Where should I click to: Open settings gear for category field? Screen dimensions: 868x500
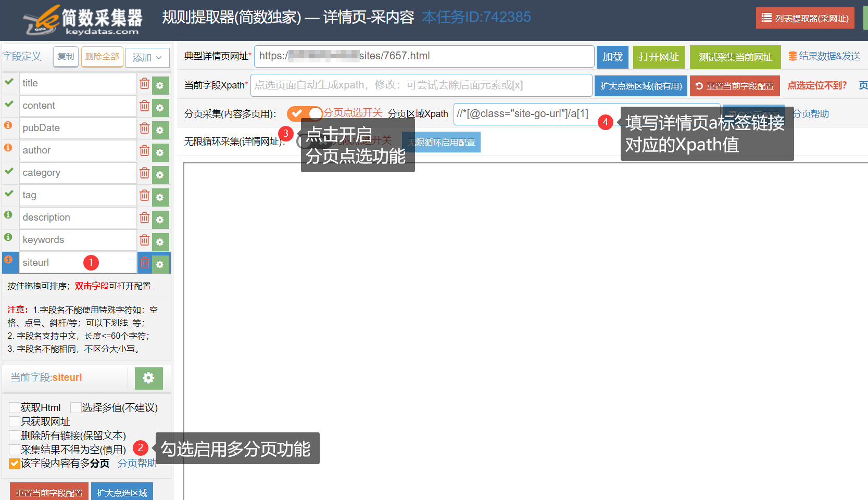coord(160,175)
